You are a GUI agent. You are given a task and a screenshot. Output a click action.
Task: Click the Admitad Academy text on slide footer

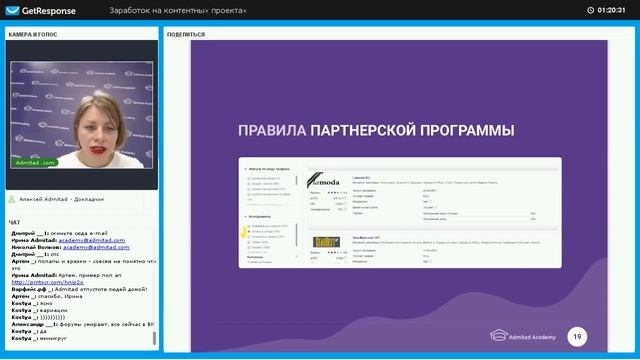(532, 337)
